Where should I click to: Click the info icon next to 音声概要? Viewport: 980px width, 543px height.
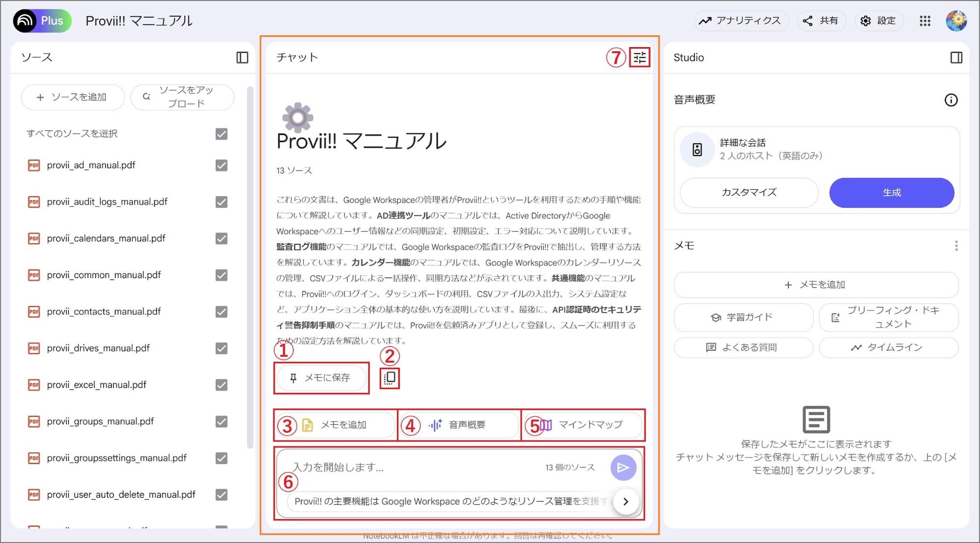951,100
